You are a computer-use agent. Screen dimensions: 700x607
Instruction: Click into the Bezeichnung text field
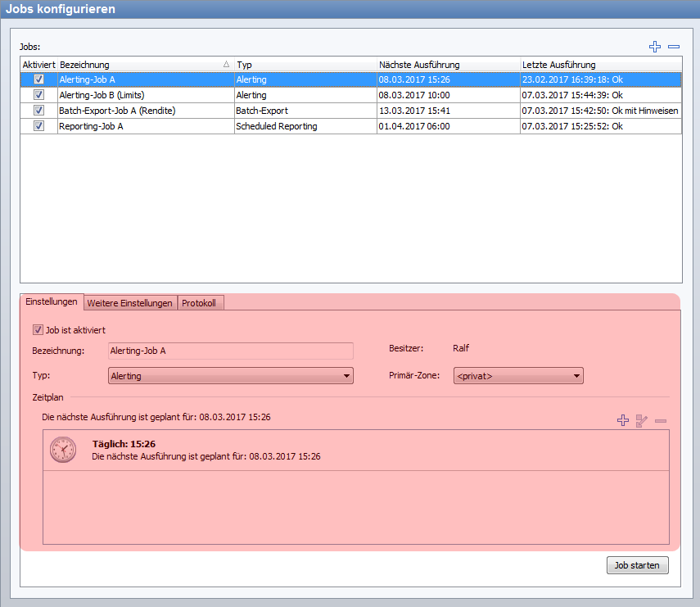tap(230, 351)
